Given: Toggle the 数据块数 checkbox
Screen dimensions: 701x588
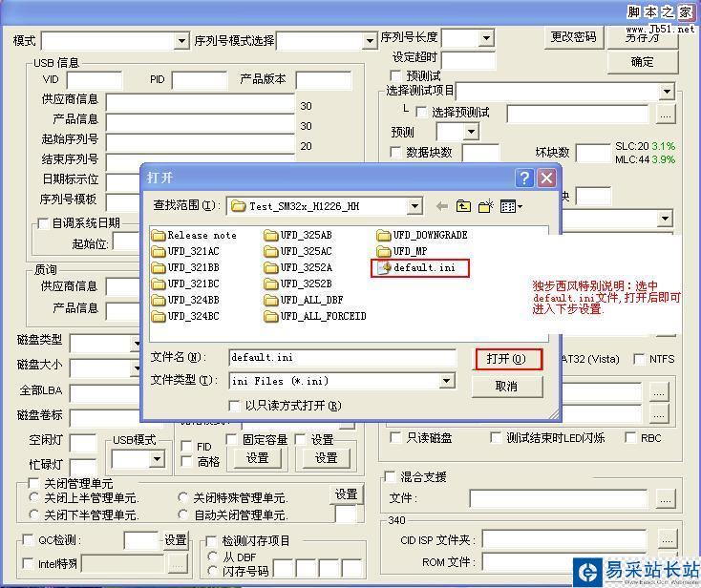Looking at the screenshot, I should click(x=395, y=152).
